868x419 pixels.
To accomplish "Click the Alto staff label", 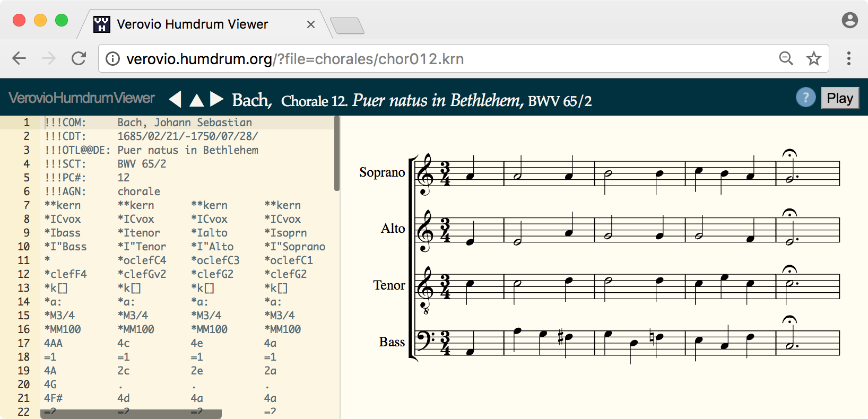I will coord(393,229).
